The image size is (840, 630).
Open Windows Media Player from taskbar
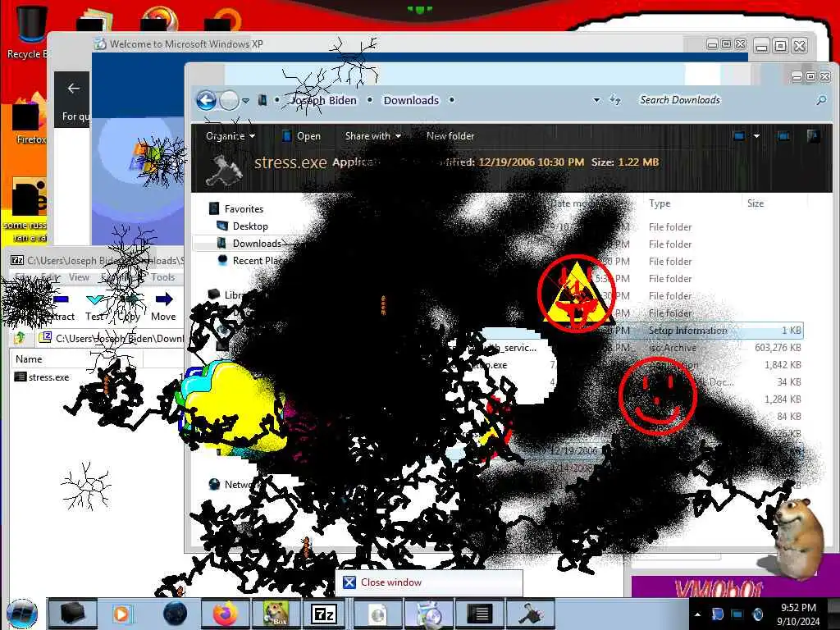[121, 614]
